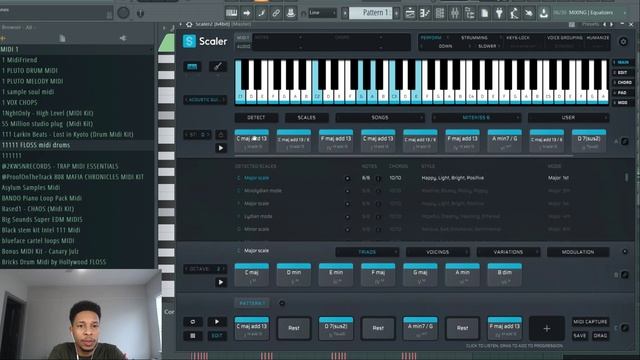Switch to CHORD tab
The image size is (640, 360).
click(623, 83)
